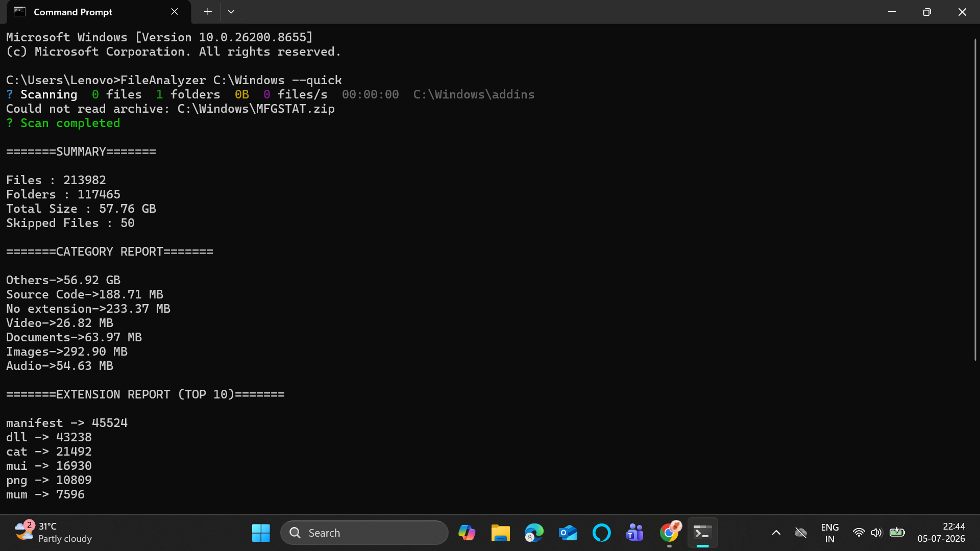Launch Copilot from the taskbar
The height and width of the screenshot is (551, 980).
467,533
